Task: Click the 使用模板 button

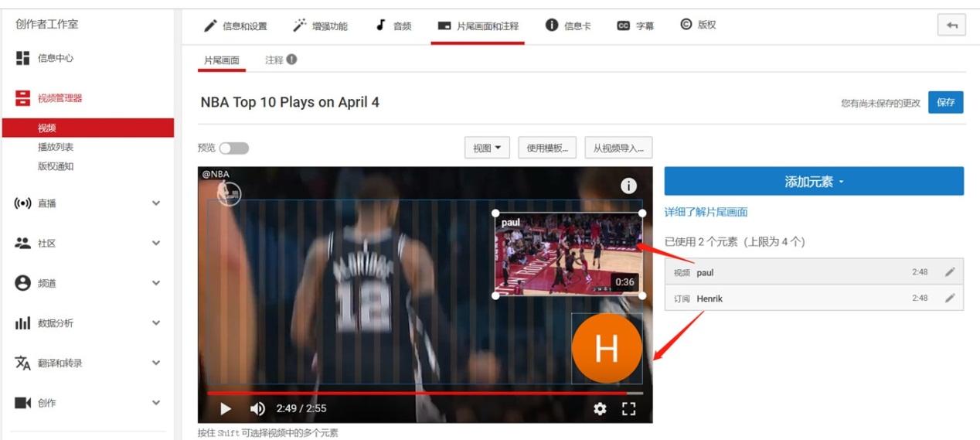Action: 548,148
